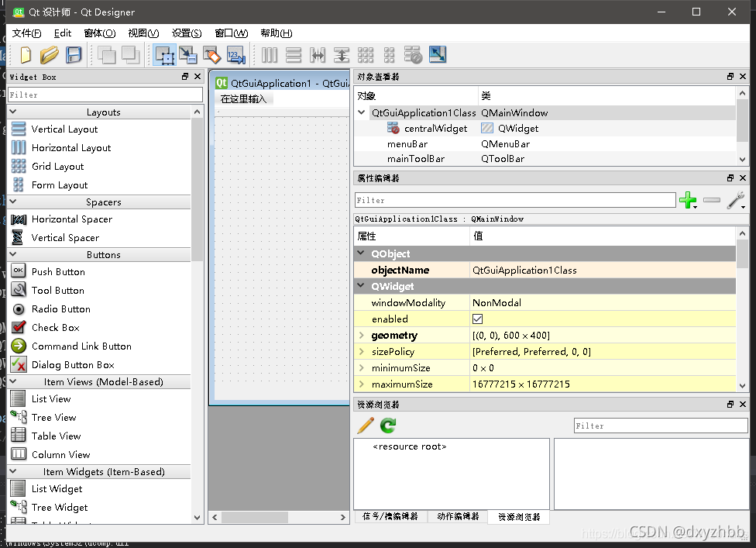Open the 文件(F) menu
The width and height of the screenshot is (756, 548).
coord(26,33)
